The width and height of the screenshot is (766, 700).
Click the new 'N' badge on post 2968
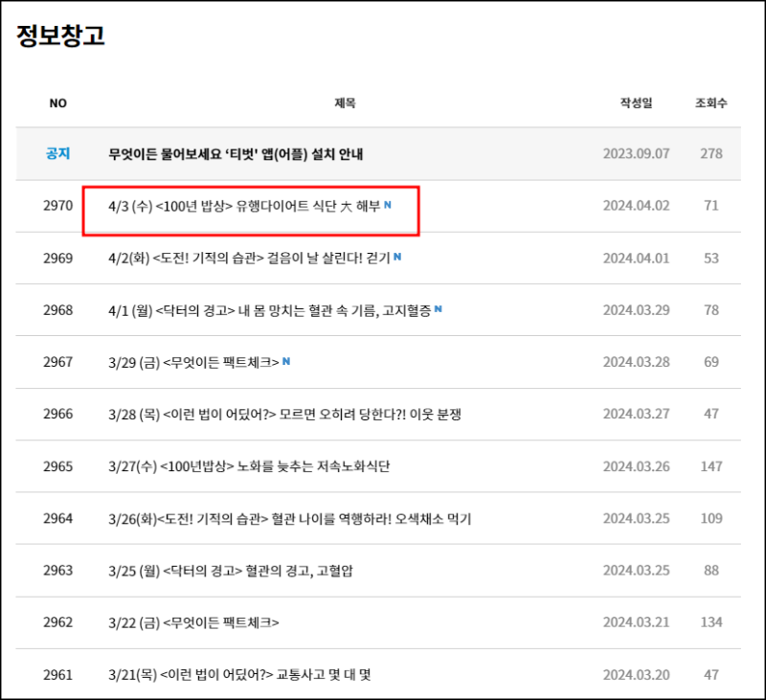[x=439, y=308]
